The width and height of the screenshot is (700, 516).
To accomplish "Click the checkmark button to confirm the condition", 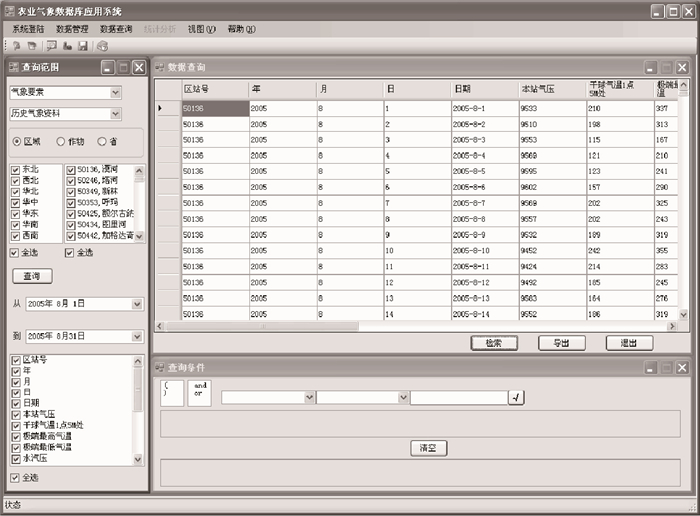I will (515, 398).
